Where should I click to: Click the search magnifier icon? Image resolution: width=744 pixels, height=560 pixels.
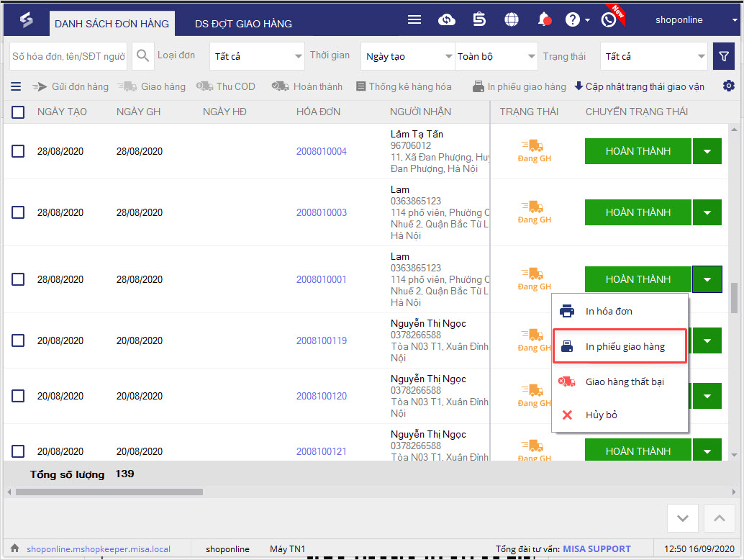[143, 56]
